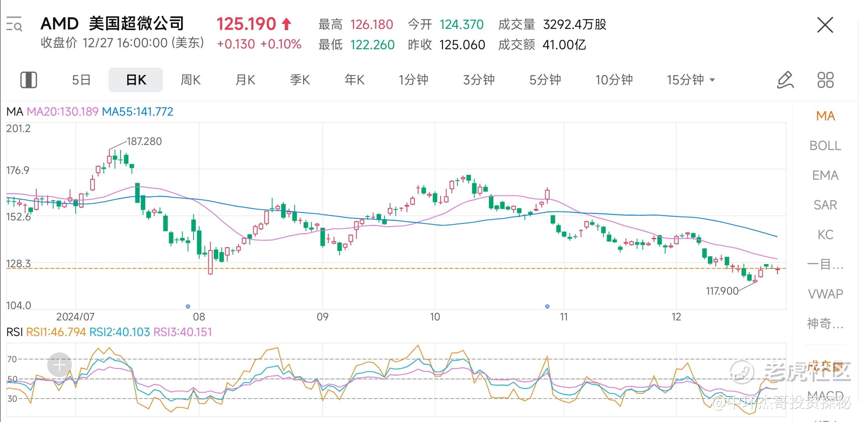Click the 最高 126.180 value

(372, 25)
